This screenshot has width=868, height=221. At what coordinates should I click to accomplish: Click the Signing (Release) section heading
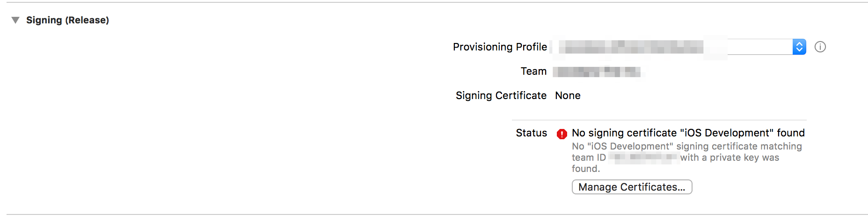coord(67,20)
